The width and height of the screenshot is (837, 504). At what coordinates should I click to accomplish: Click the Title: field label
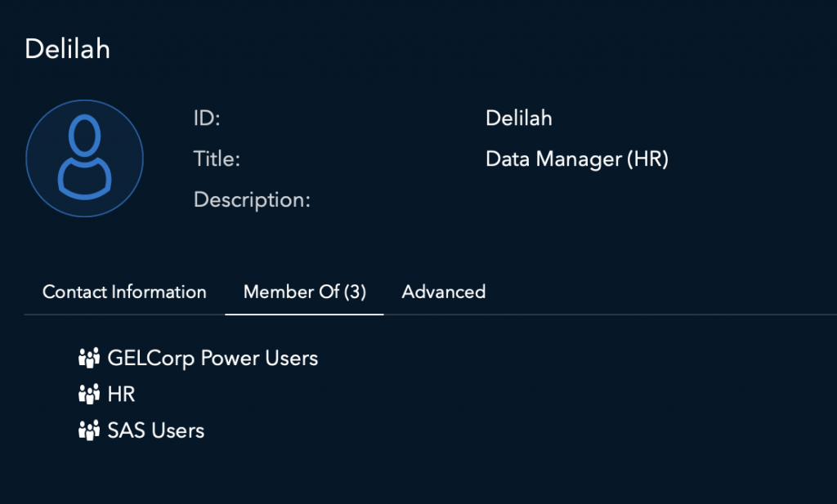[217, 159]
